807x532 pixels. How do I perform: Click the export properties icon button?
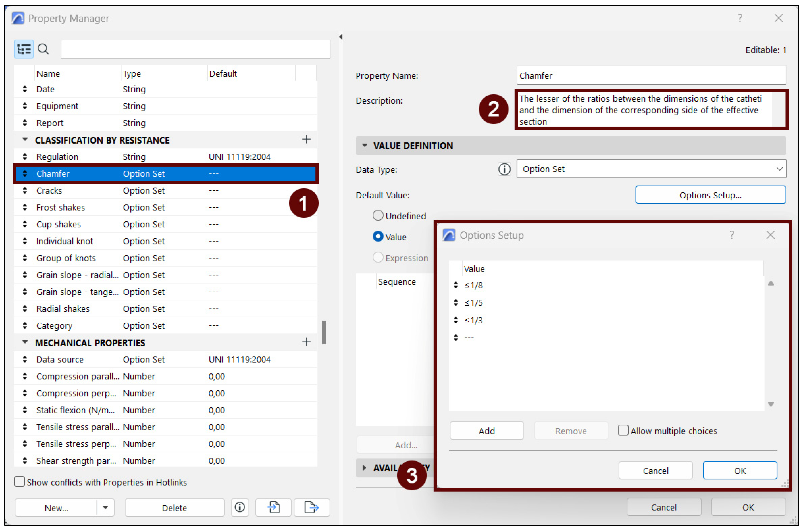pyautogui.click(x=312, y=508)
